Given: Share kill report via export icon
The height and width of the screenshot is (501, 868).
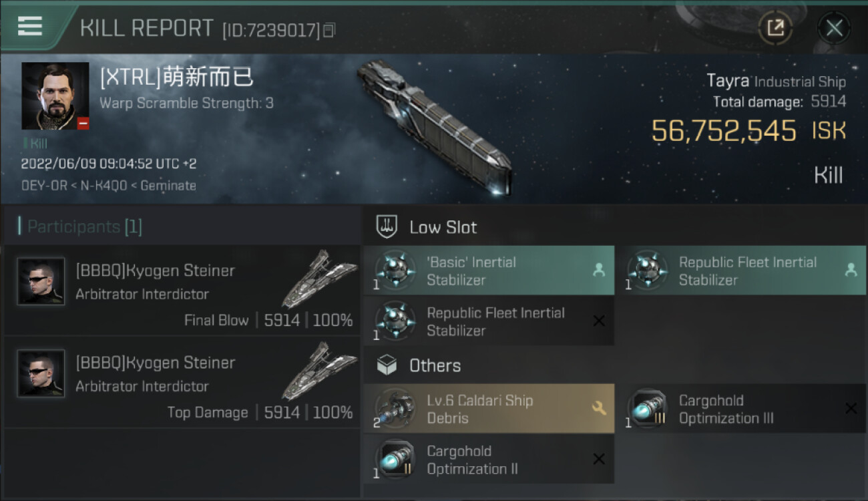Looking at the screenshot, I should [775, 28].
